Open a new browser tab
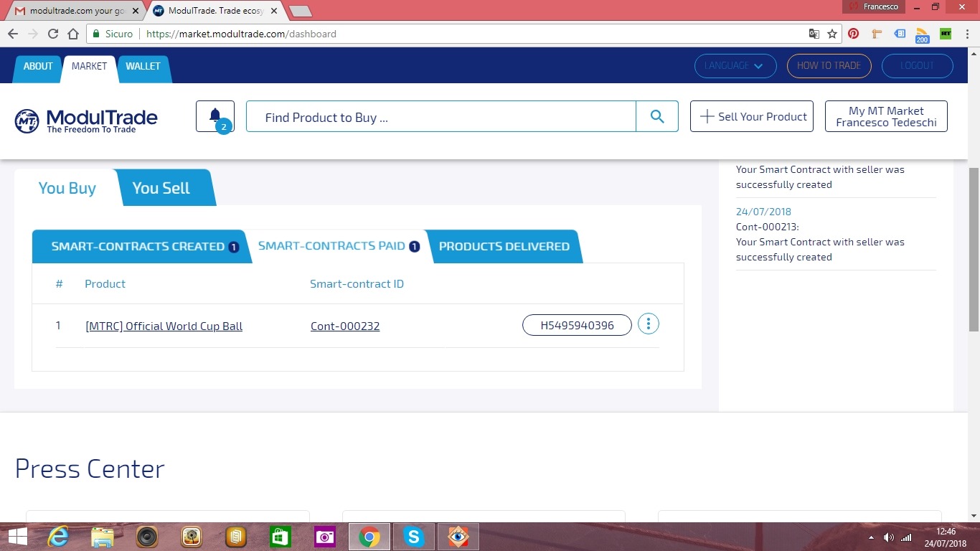 tap(300, 11)
